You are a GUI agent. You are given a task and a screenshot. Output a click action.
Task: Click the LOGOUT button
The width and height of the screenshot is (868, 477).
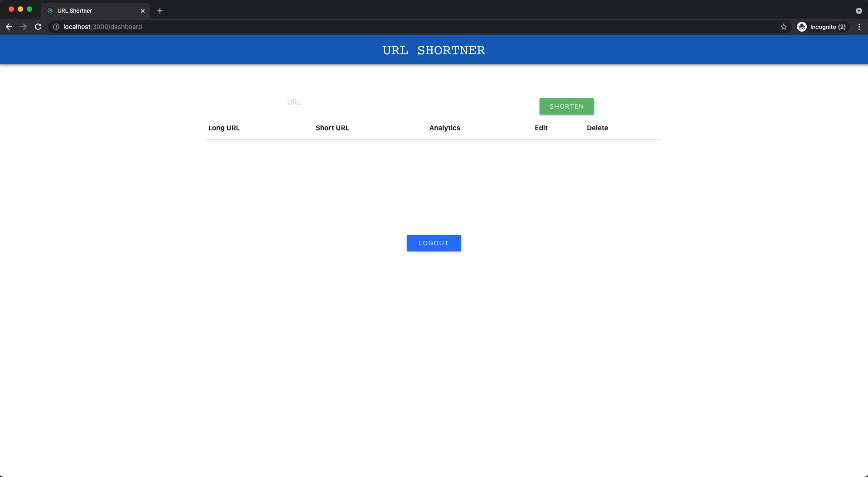tap(434, 243)
